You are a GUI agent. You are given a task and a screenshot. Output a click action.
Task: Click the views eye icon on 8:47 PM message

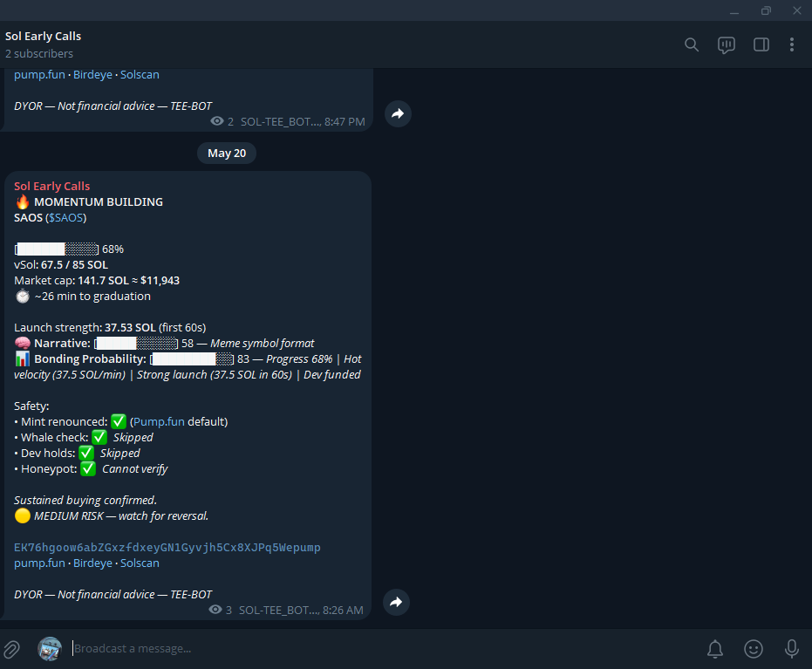click(x=217, y=121)
